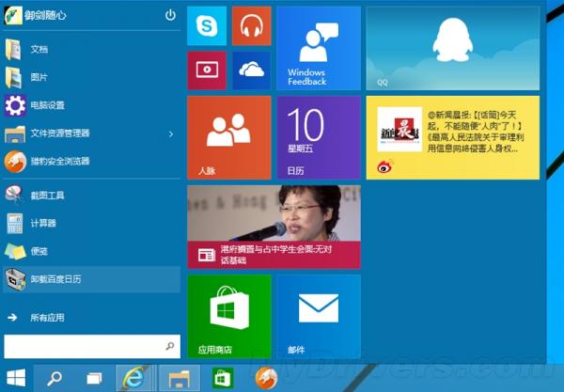
Task: Open the red Video tile
Action: click(x=207, y=70)
